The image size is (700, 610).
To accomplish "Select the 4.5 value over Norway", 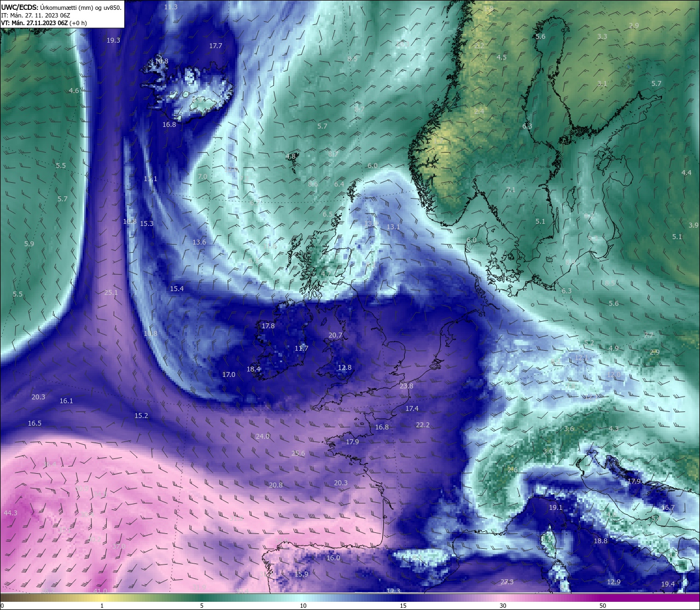I will click(501, 57).
